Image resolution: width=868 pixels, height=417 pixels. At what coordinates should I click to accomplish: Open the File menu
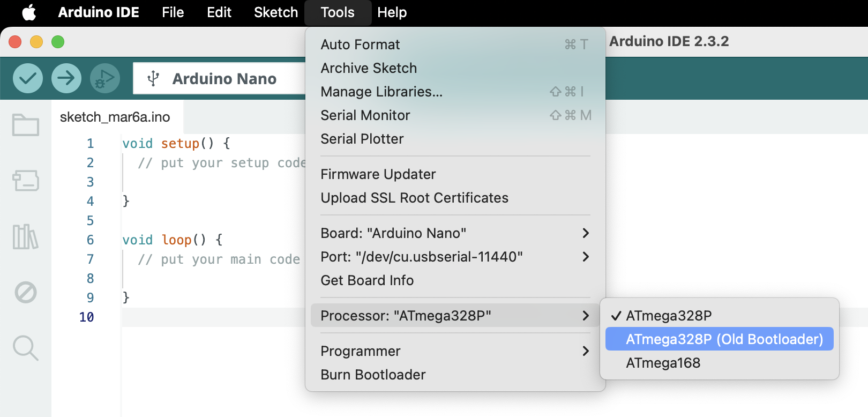click(x=173, y=12)
